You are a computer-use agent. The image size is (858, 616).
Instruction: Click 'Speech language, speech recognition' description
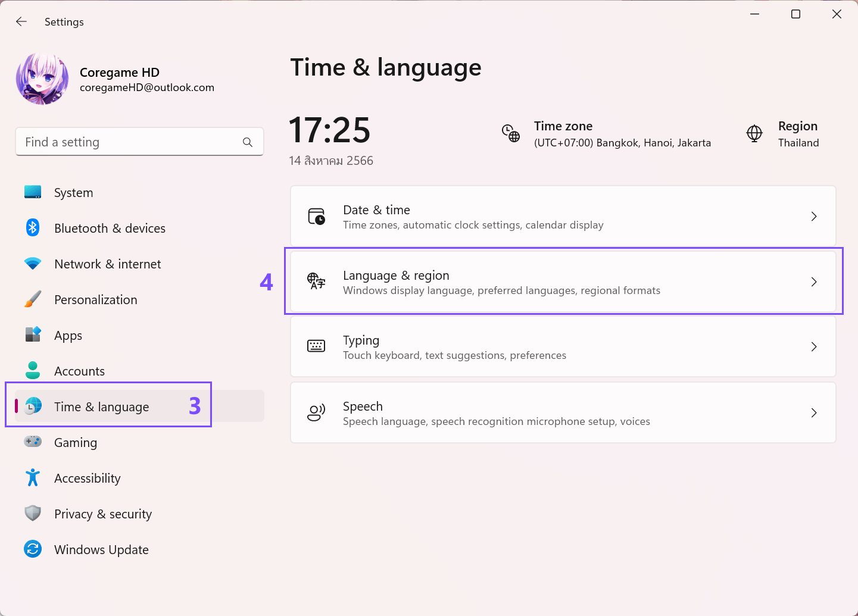click(497, 421)
